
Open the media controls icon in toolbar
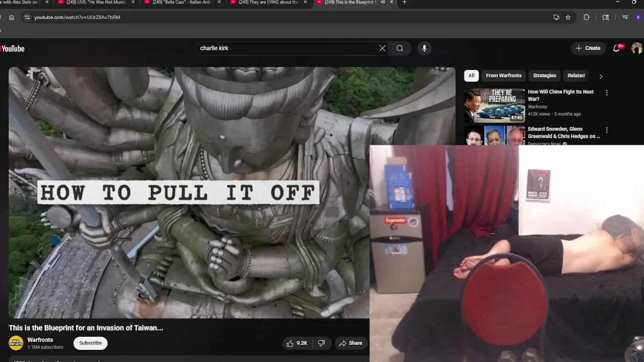pyautogui.click(x=625, y=17)
